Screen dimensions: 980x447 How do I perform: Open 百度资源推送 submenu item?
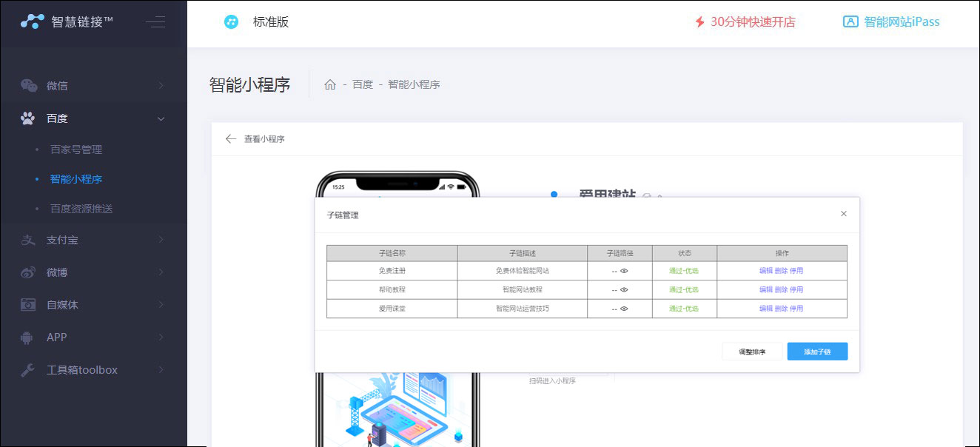coord(81,209)
